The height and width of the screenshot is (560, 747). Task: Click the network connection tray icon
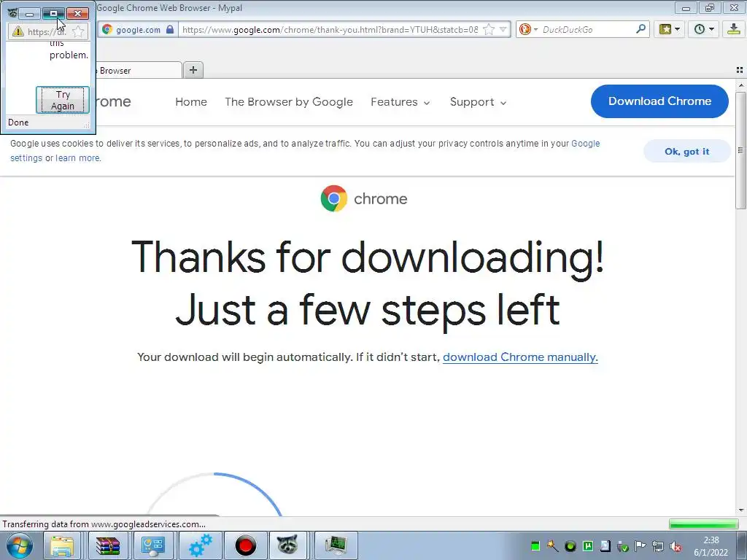click(x=658, y=546)
